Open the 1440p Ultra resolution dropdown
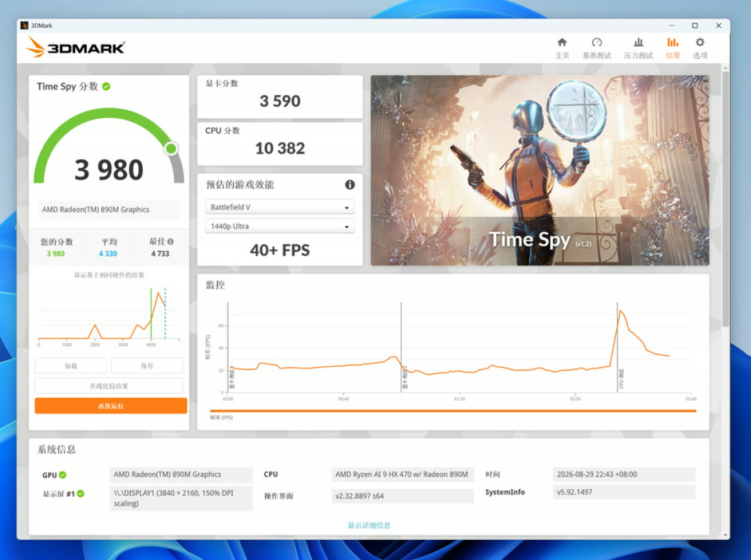751x560 pixels. [x=280, y=226]
